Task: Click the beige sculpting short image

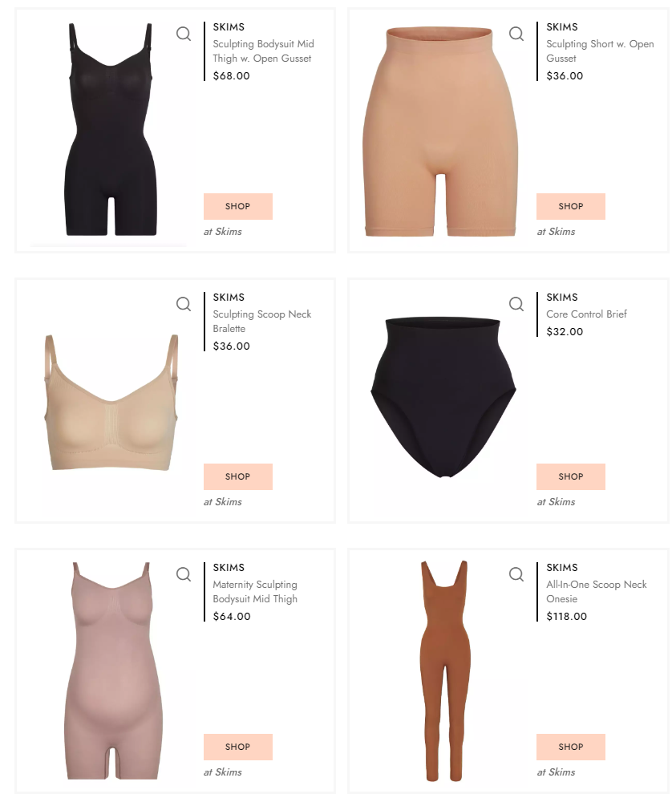Action: pyautogui.click(x=440, y=132)
